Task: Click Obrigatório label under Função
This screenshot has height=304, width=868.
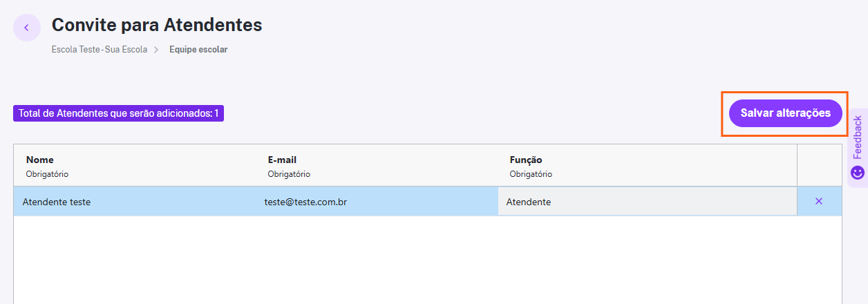Action: pyautogui.click(x=531, y=174)
